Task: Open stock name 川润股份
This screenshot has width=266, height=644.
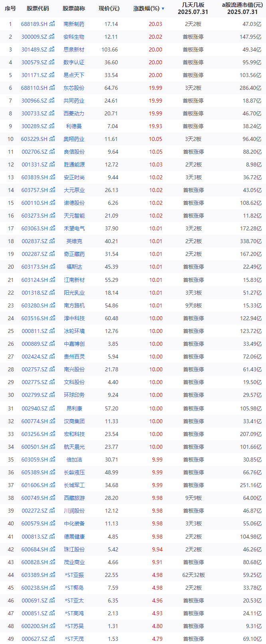Action: (x=74, y=511)
